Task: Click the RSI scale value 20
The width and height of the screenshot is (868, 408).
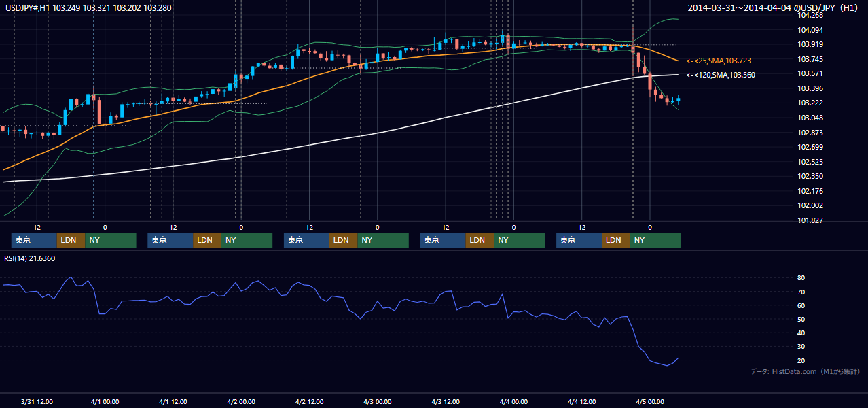Action: (x=801, y=360)
